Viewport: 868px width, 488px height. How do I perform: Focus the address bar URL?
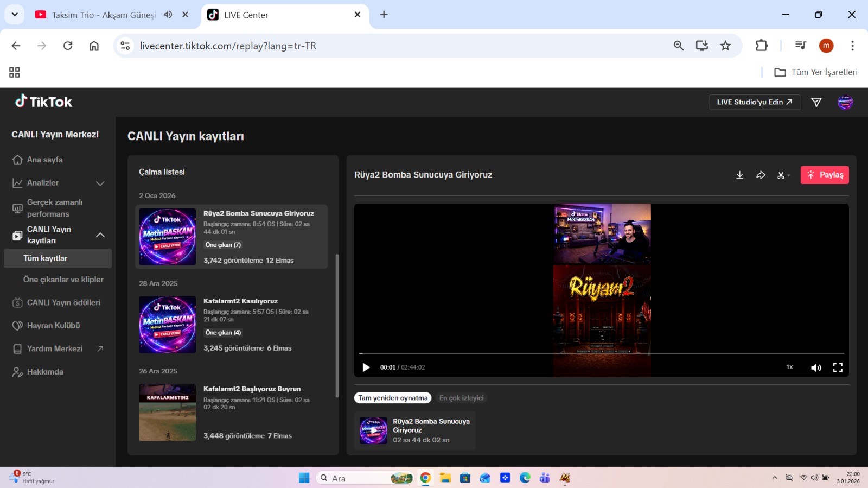tap(228, 46)
